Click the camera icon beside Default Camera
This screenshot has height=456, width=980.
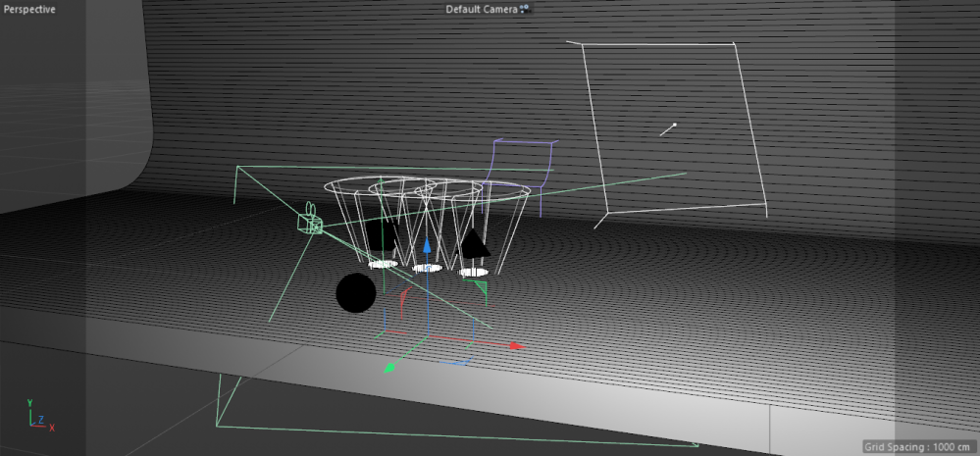coord(525,9)
